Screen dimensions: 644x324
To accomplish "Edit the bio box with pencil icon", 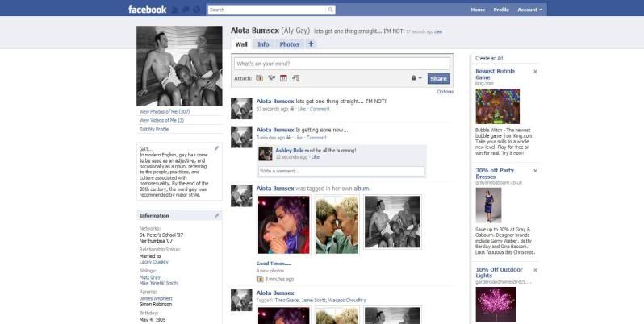I will pyautogui.click(x=216, y=148).
